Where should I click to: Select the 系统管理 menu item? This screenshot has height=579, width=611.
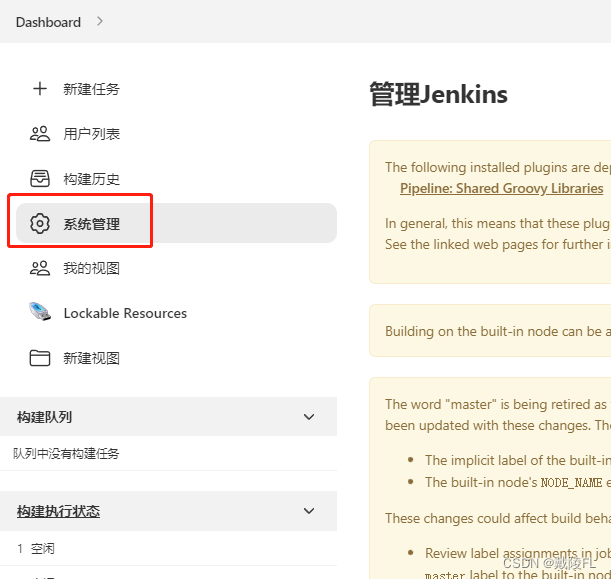click(176, 223)
